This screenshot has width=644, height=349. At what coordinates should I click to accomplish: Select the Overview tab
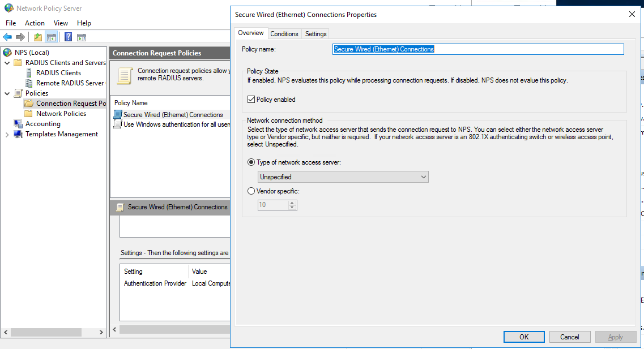(x=251, y=33)
